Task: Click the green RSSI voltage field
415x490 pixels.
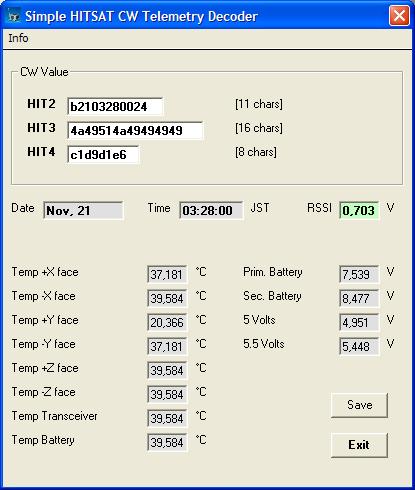Action: tap(359, 210)
